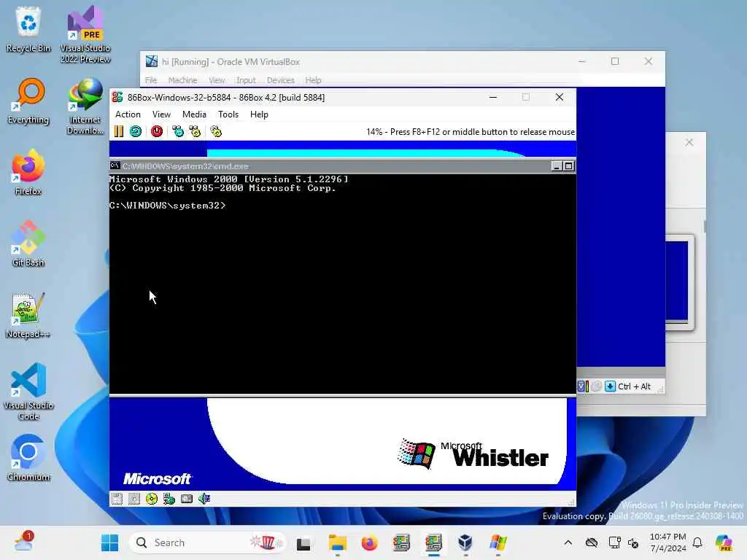
Task: Open Recycle Bin desktop icon
Action: pyautogui.click(x=28, y=29)
